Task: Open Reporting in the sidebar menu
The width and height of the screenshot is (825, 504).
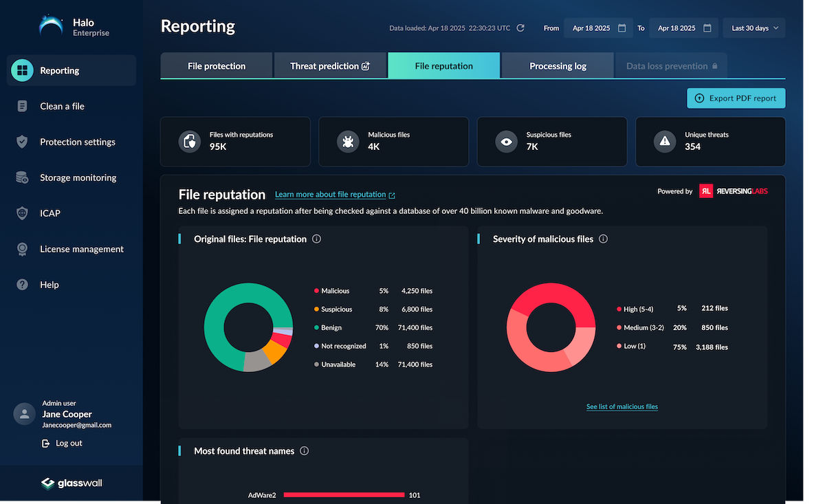Action: point(71,70)
